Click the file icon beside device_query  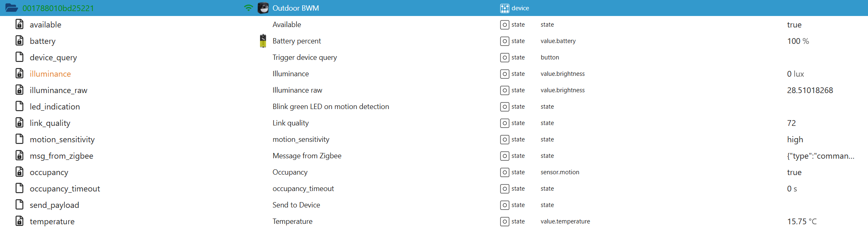coord(19,57)
